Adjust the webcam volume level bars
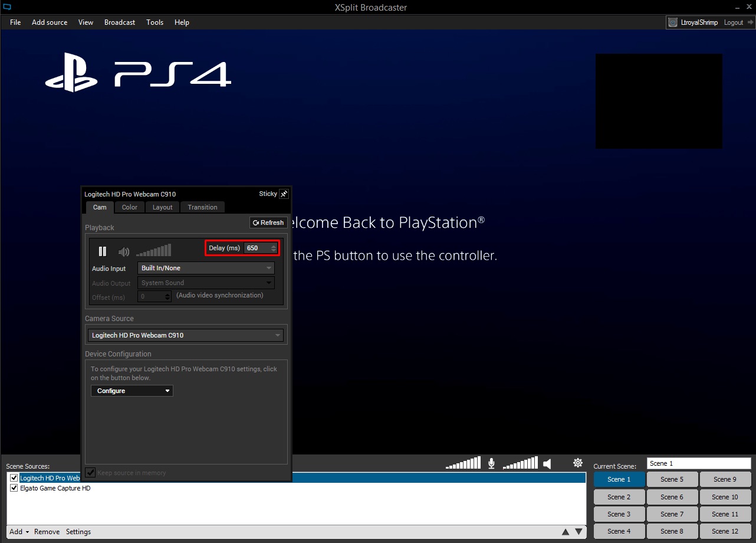756x543 pixels. tap(153, 251)
